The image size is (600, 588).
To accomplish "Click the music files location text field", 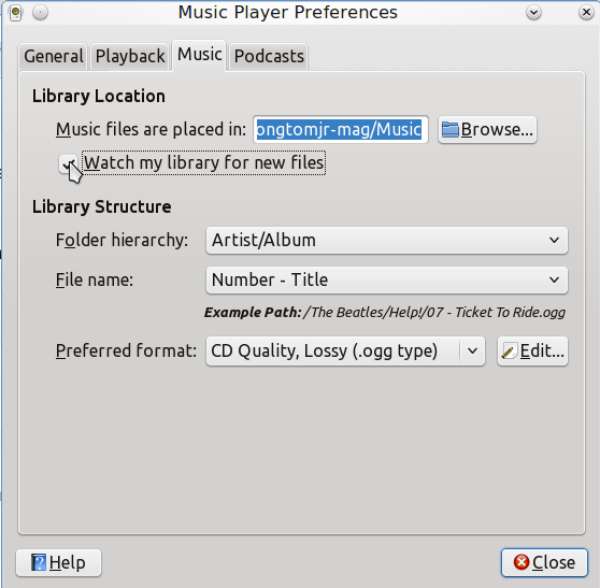I will point(341,130).
